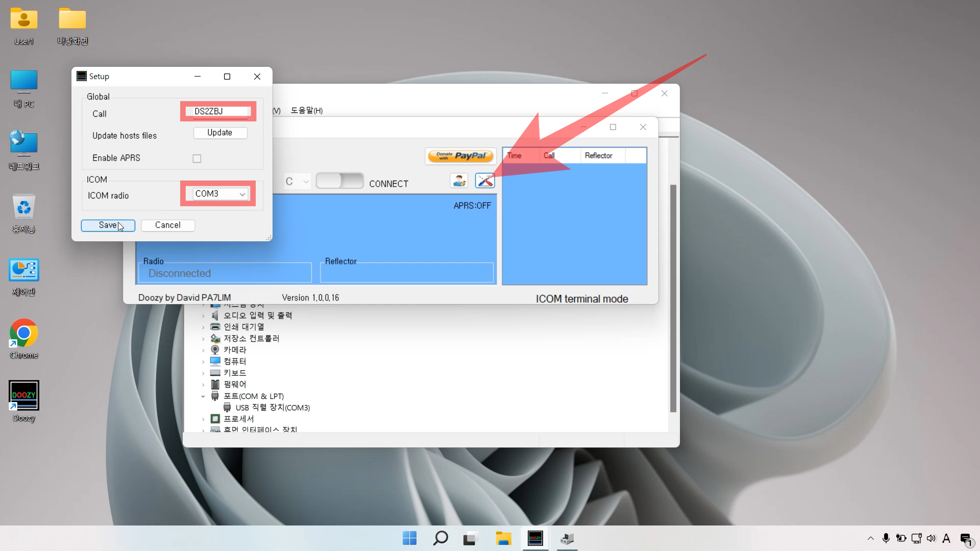Select the 바탕화면 folder icon
The image size is (980, 551).
(72, 27)
